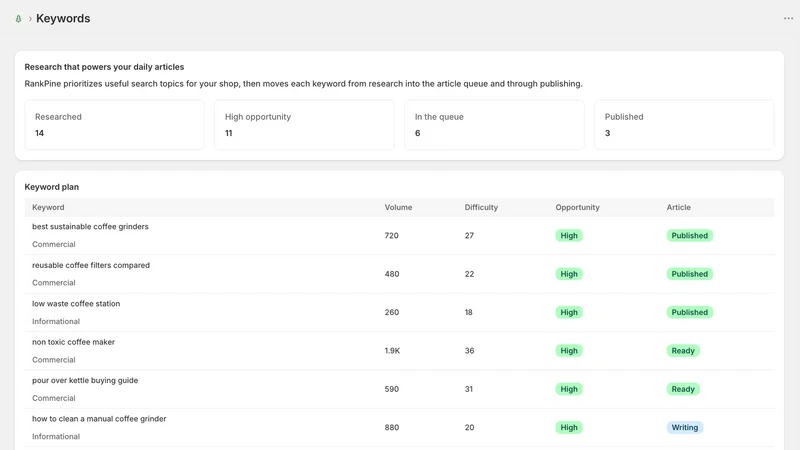This screenshot has width=800, height=450.
Task: Click Published badge for reusable coffee filters compared
Action: 689,274
